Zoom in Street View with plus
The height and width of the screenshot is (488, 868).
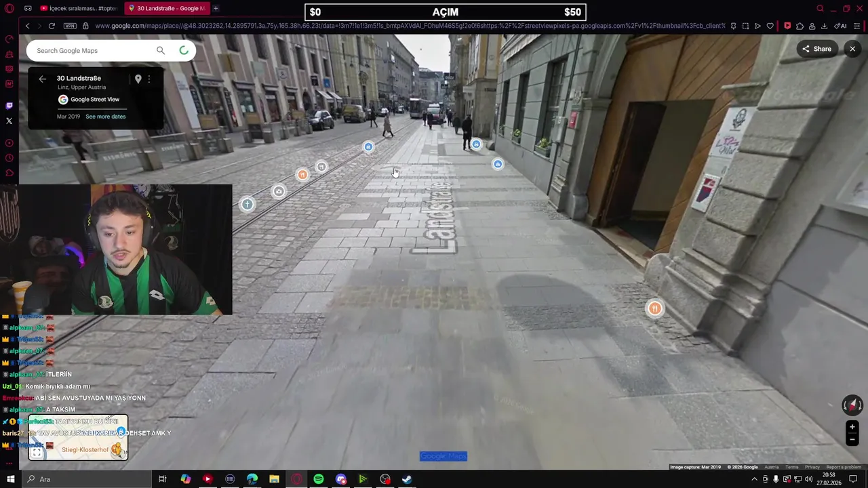(852, 427)
